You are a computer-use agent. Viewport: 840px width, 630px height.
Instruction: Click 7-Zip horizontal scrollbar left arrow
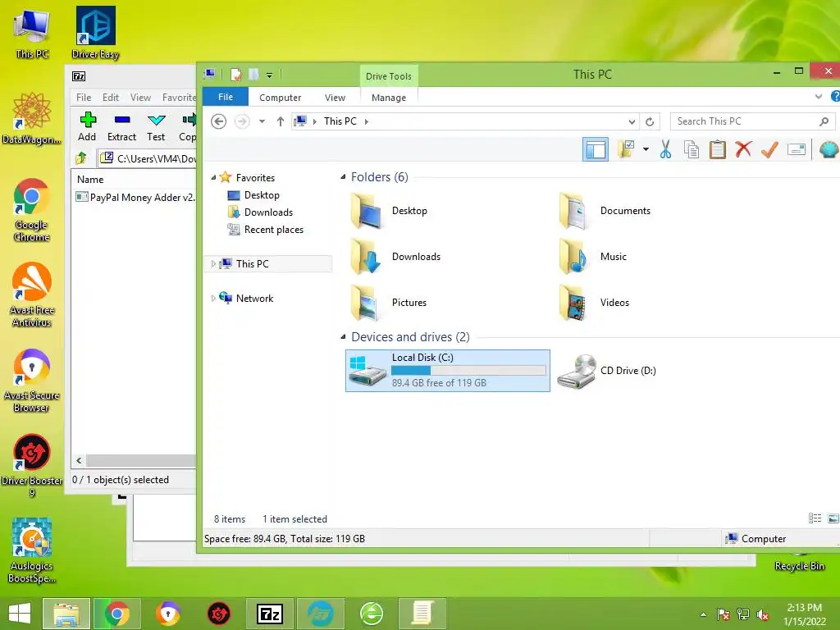tap(80, 461)
